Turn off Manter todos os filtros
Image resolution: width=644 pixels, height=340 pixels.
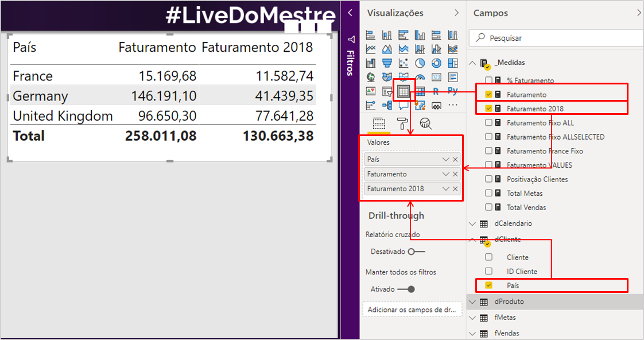406,289
